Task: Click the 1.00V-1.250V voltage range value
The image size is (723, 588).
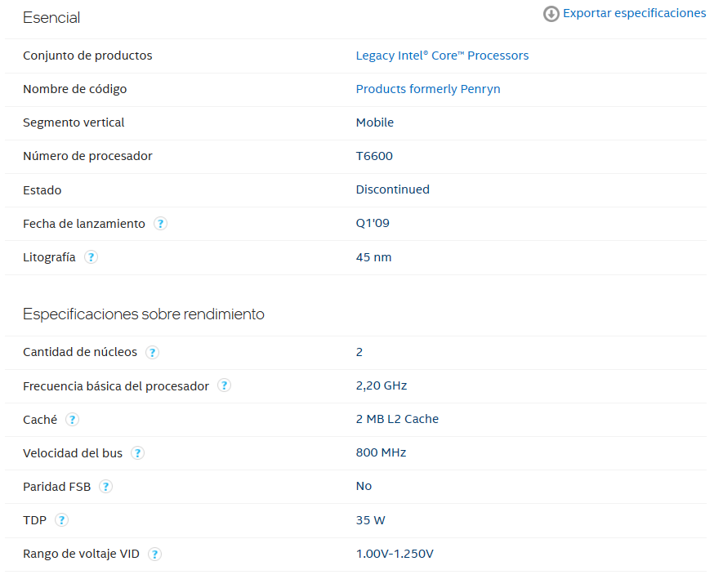Action: pos(395,554)
